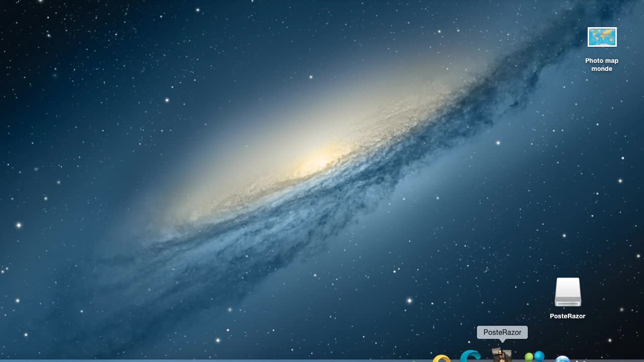This screenshot has height=362, width=644.
Task: Click the white external drive on desktop
Action: (x=568, y=292)
